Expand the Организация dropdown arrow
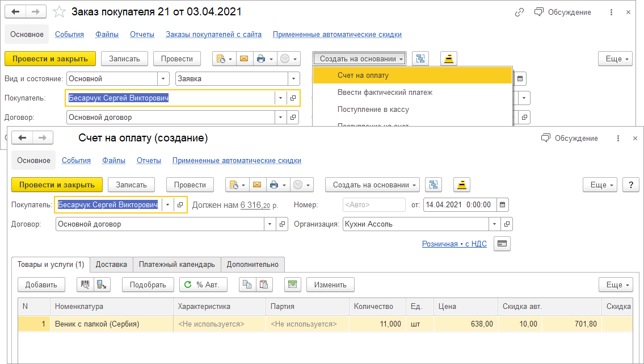Viewport: 644px width, 364px height. 495,224
